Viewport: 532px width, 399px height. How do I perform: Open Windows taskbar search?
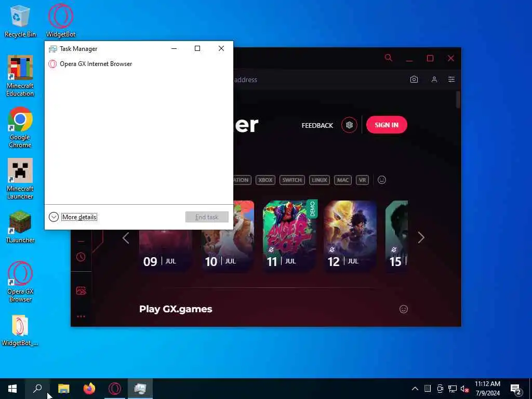(37, 389)
